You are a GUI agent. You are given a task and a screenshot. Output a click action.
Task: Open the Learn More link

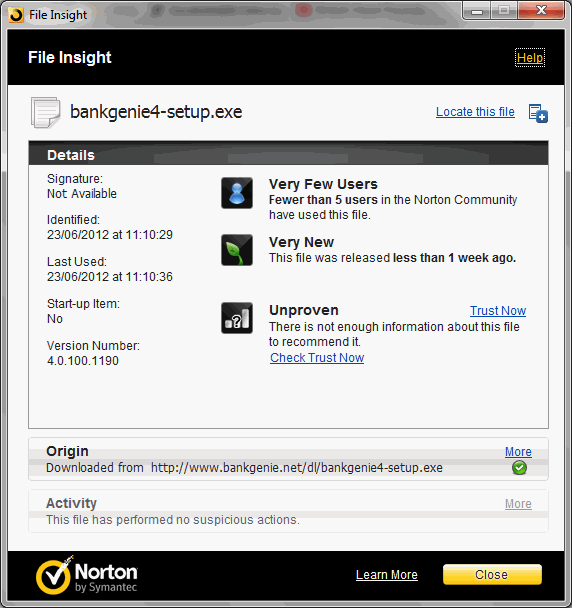point(387,575)
